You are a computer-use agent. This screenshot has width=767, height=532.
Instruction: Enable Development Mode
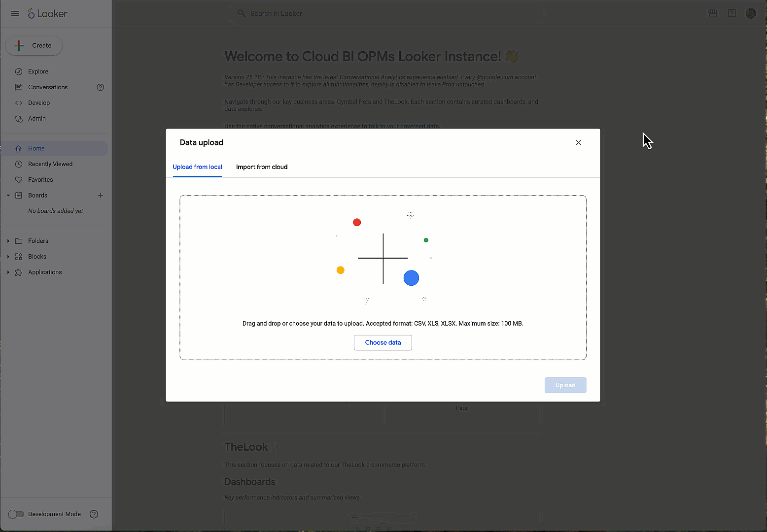(x=16, y=514)
